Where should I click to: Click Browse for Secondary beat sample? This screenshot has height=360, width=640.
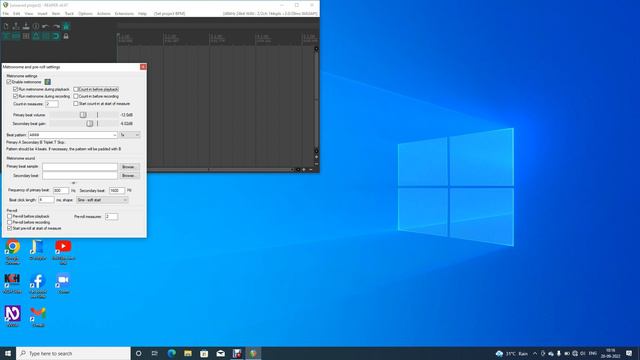click(x=129, y=176)
